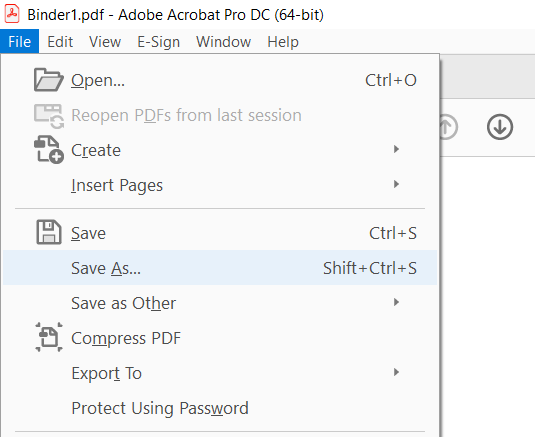Click the Reopen PDFs session icon
Image resolution: width=535 pixels, height=437 pixels.
coord(49,116)
